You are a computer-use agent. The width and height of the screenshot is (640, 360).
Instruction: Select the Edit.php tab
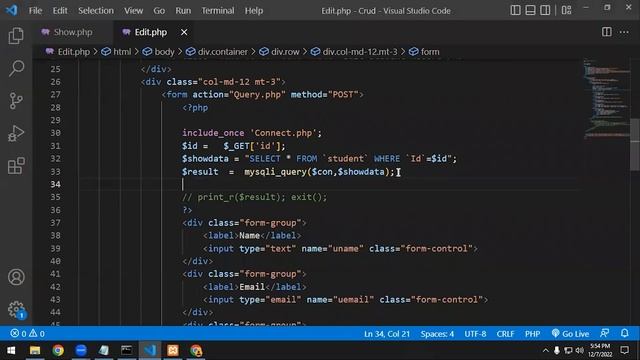pyautogui.click(x=150, y=32)
